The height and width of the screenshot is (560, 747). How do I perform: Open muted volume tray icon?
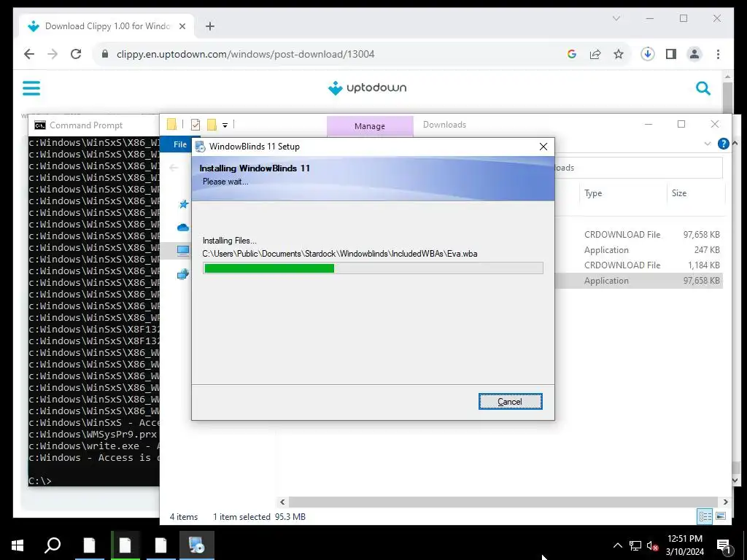tap(653, 545)
